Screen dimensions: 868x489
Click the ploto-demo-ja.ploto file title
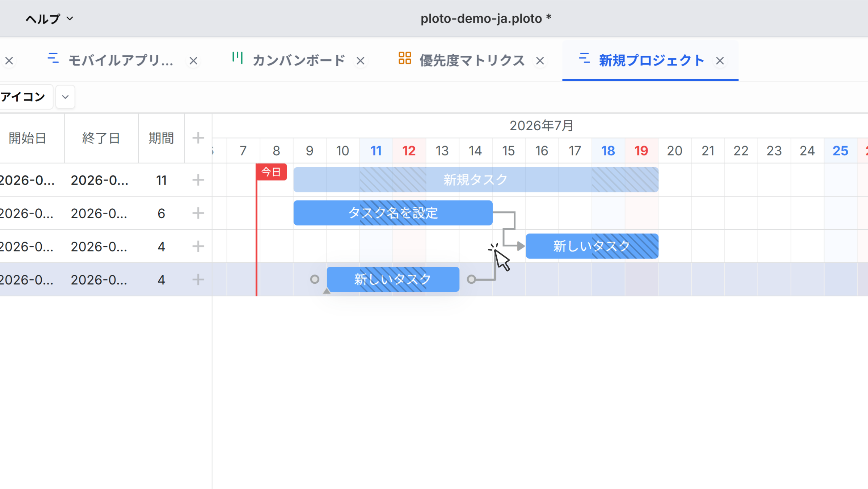486,19
